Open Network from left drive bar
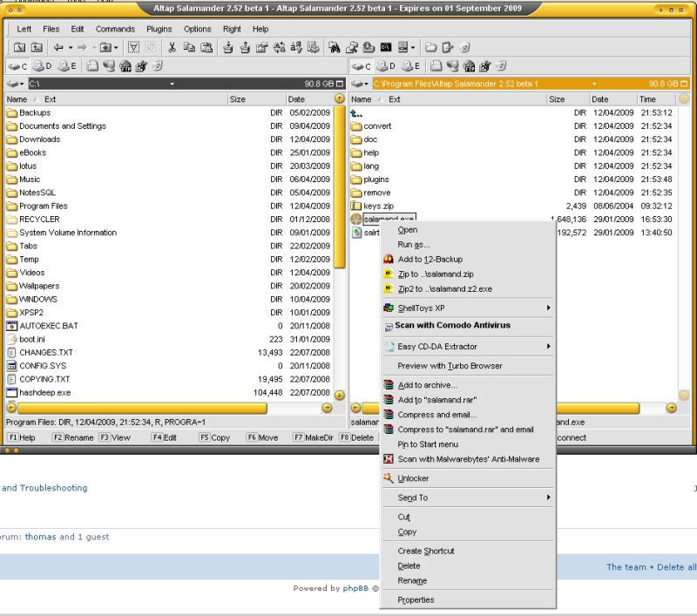Viewport: 697px width, 616px height. pos(108,66)
